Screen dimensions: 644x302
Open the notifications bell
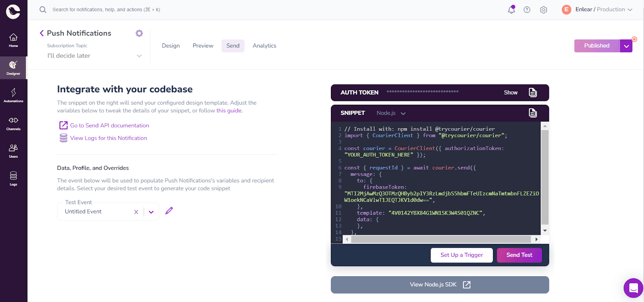[511, 10]
